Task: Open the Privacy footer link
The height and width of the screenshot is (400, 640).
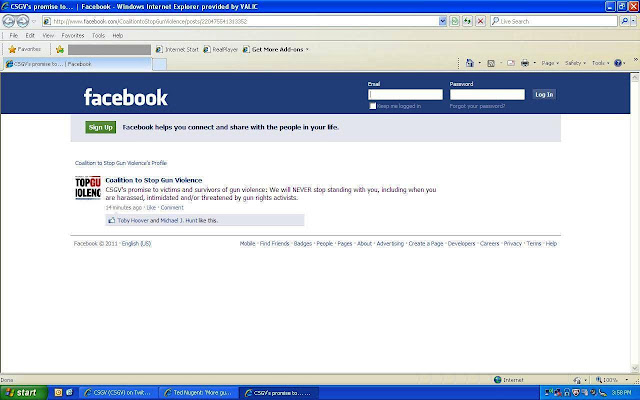Action: coord(513,243)
